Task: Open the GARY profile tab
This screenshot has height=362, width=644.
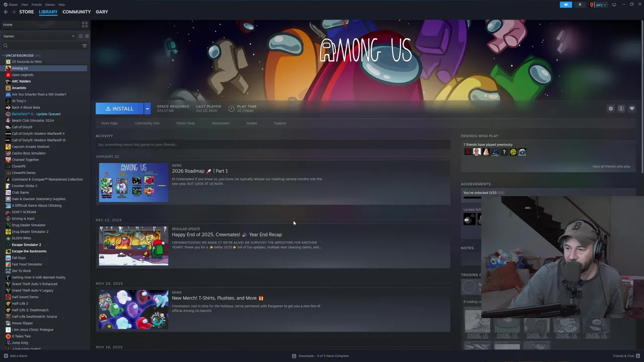Action: point(102,12)
